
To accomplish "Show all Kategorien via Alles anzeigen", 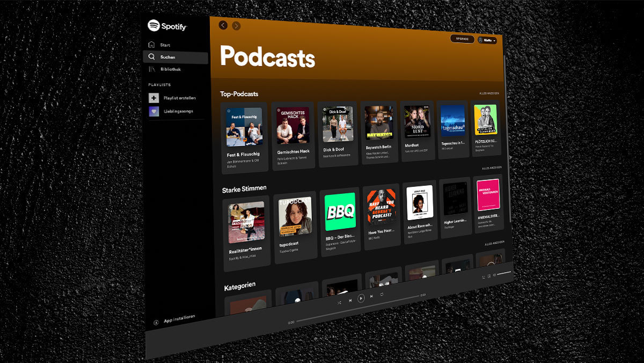I will click(x=494, y=243).
